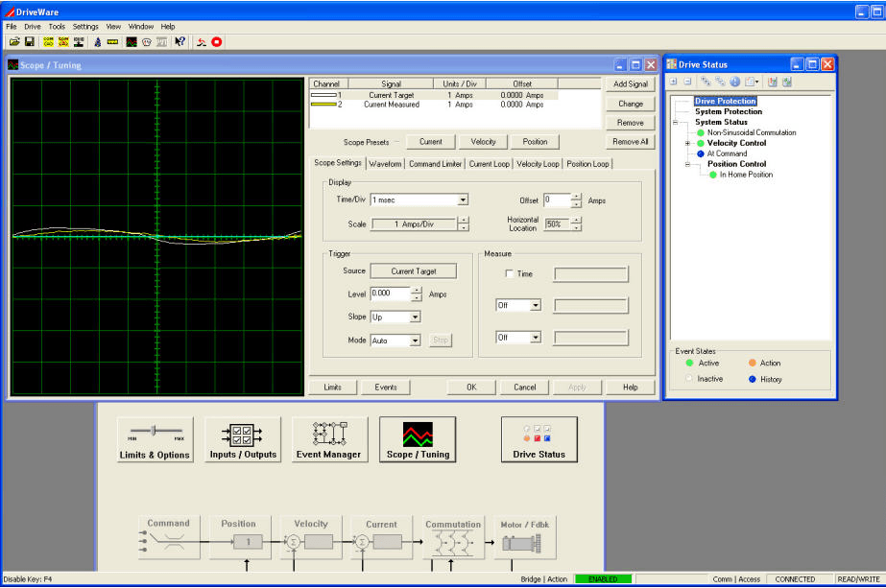Select the Current Measured signal row
The height and width of the screenshot is (588, 886).
[x=434, y=105]
